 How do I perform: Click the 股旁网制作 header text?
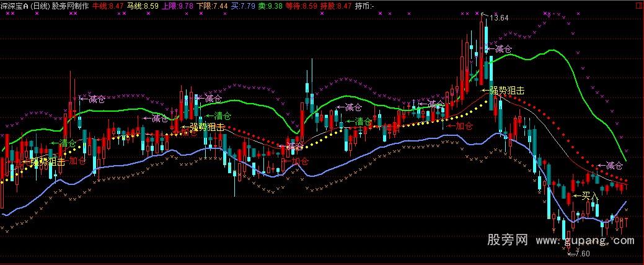click(x=70, y=6)
